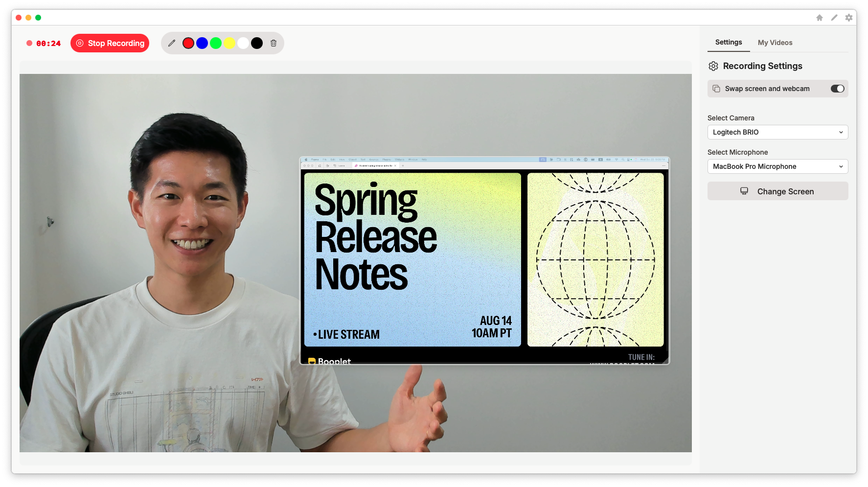868x487 pixels.
Task: Open the MacBook Pro Microphone dropdown
Action: (777, 166)
